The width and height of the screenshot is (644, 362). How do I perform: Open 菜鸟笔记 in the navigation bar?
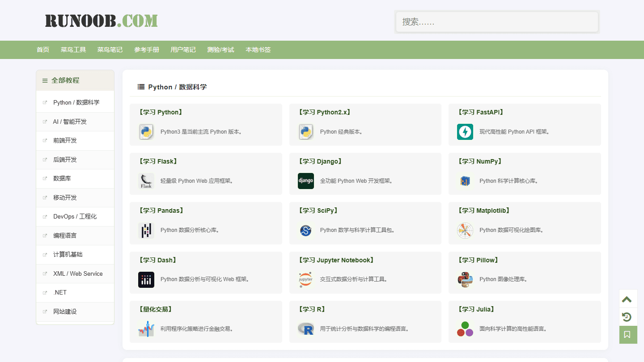[x=110, y=50]
